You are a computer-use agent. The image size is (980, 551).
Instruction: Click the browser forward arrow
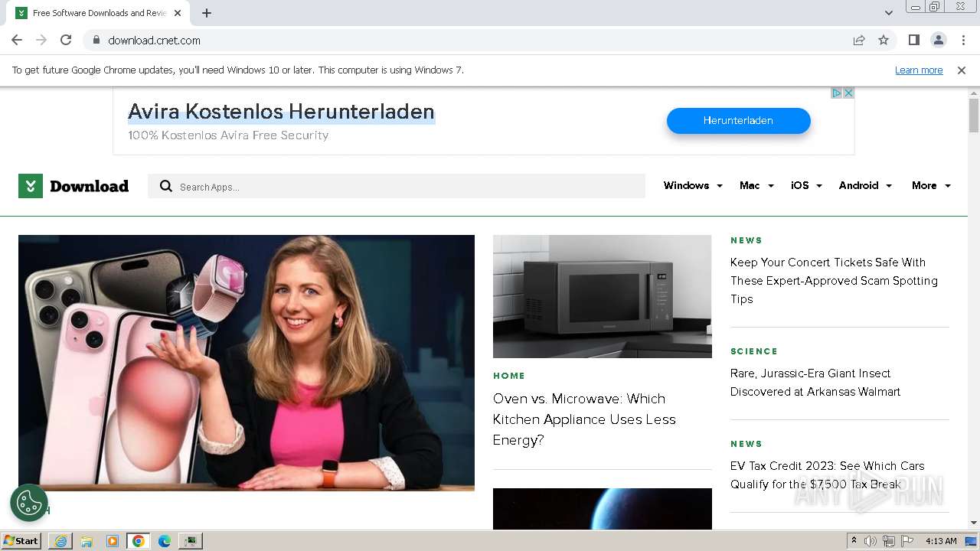pyautogui.click(x=41, y=40)
